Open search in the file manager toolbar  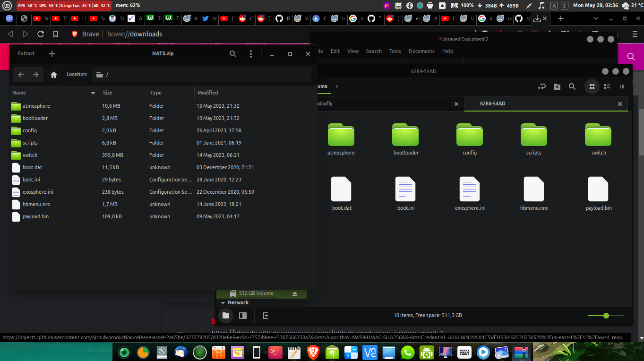pyautogui.click(x=572, y=86)
